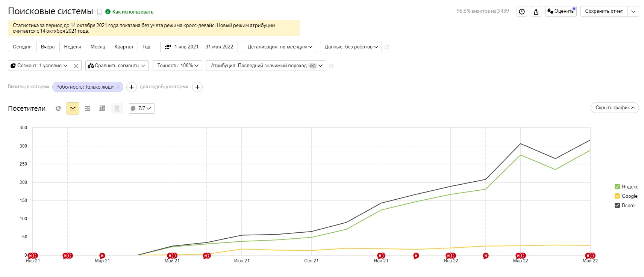644x277 pixels.
Task: Open the Точность 100% dropdown
Action: pos(178,66)
